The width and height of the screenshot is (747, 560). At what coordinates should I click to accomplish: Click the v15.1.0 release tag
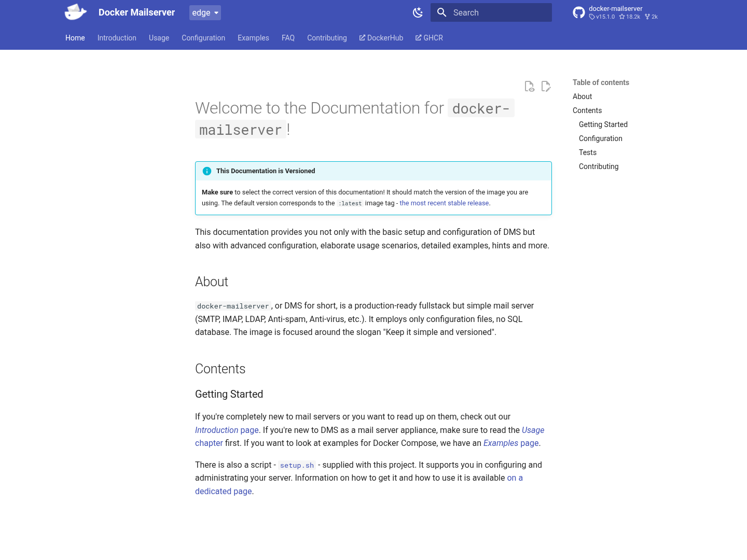pyautogui.click(x=602, y=17)
